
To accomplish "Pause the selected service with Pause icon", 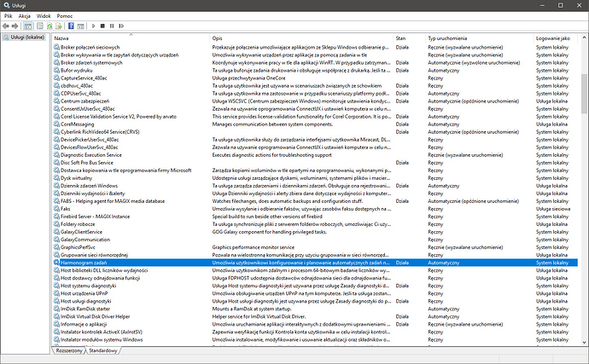I will 112,26.
